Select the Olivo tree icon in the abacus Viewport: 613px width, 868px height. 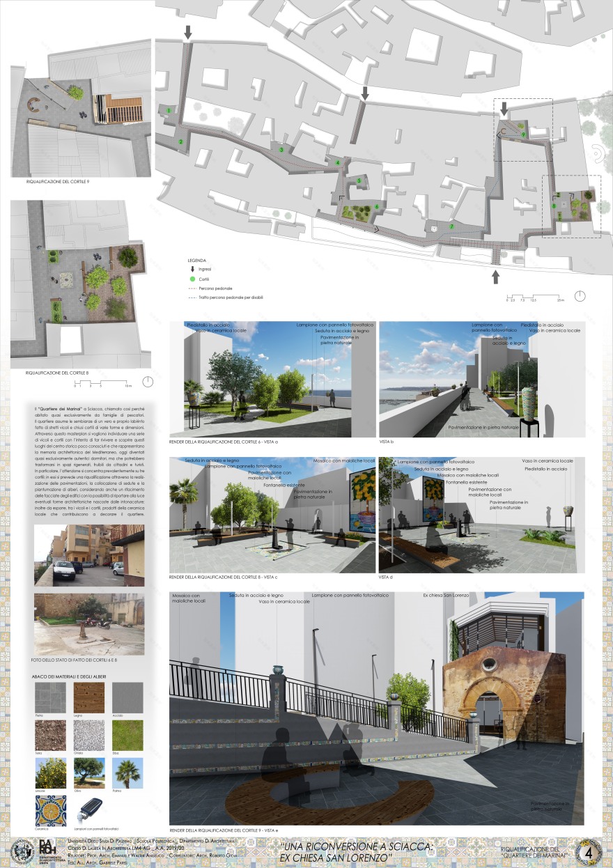89,773
